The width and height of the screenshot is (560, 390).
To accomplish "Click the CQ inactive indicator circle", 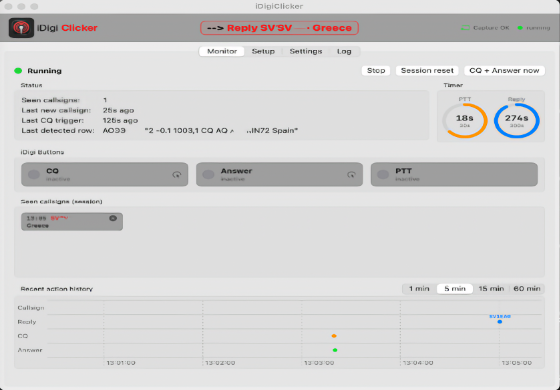I will click(x=34, y=175).
